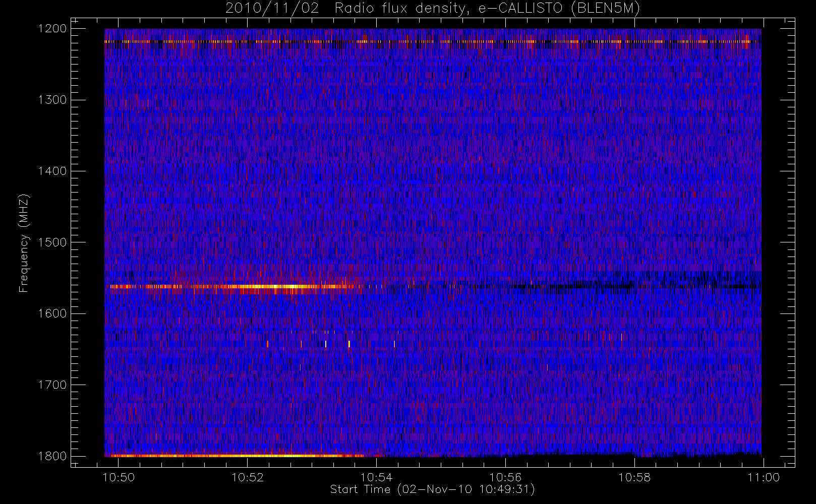Click the 1600 frequency tick label
Screen dimensions: 816x504
click(52, 313)
